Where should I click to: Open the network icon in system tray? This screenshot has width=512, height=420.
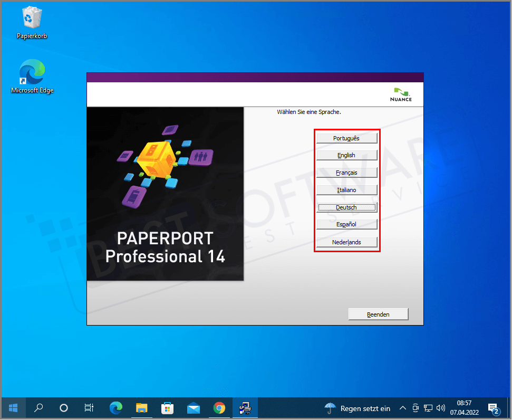coord(428,407)
